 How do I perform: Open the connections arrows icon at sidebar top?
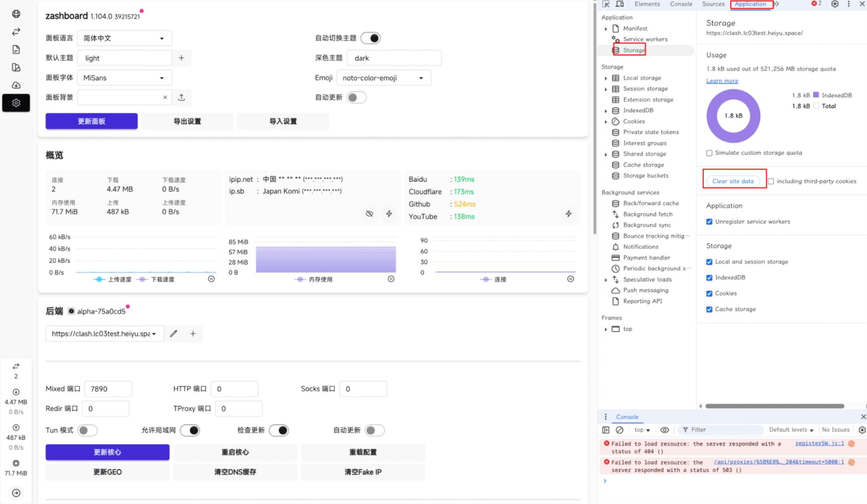click(x=16, y=32)
